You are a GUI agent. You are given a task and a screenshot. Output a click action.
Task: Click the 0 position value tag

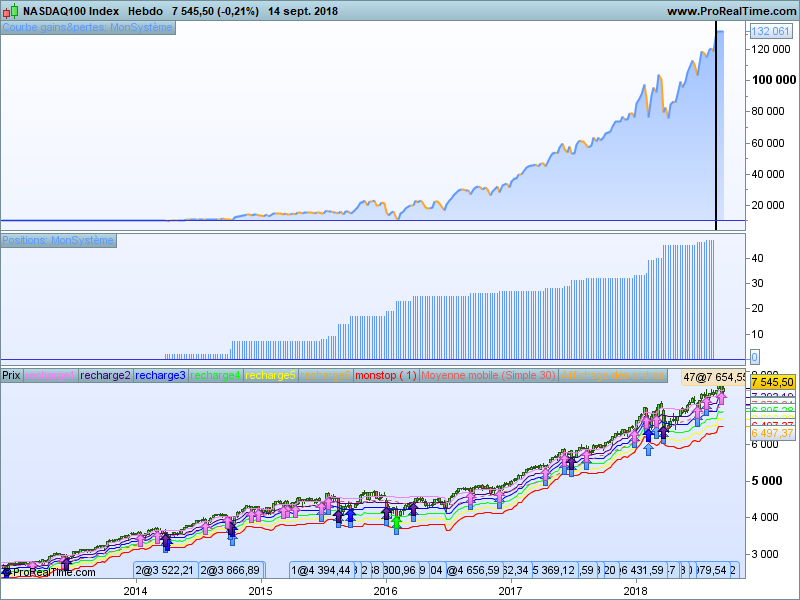coord(754,357)
